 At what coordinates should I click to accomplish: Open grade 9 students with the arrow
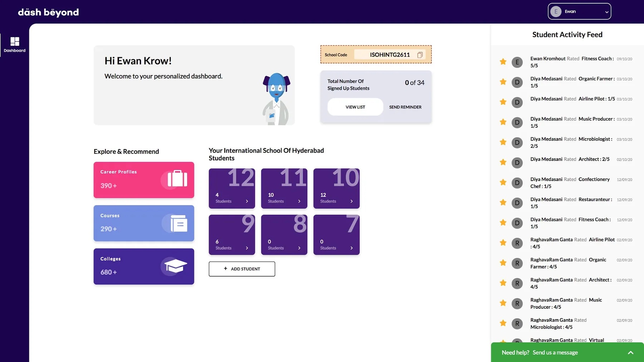click(x=247, y=248)
